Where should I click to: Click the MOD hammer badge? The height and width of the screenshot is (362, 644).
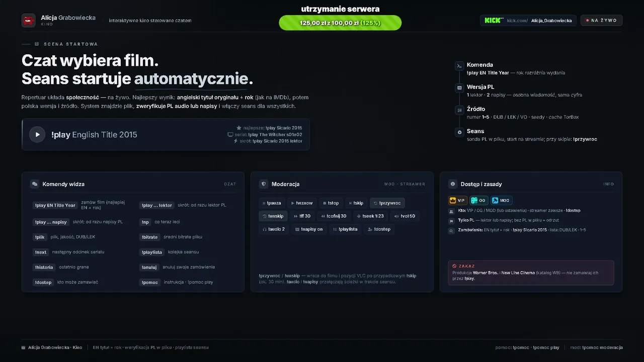point(501,200)
